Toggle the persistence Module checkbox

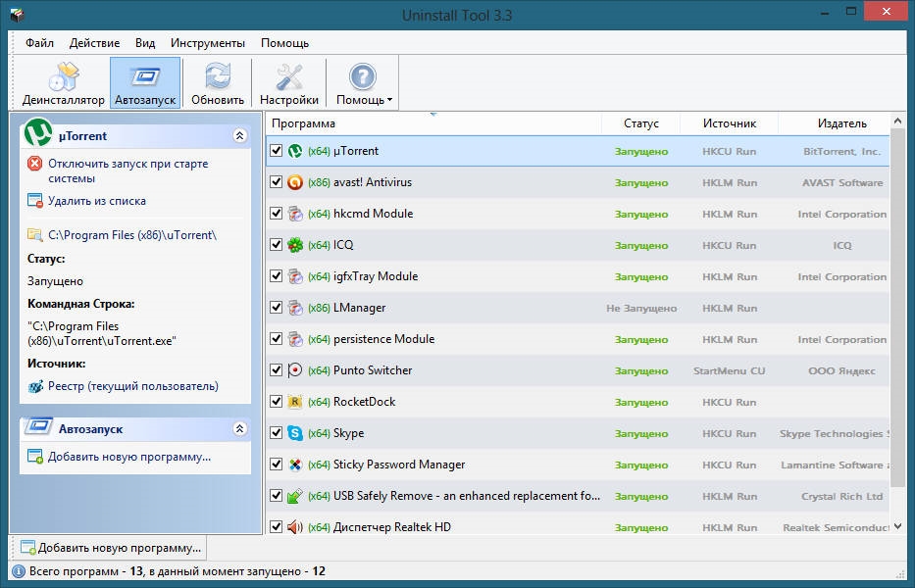pyautogui.click(x=277, y=339)
